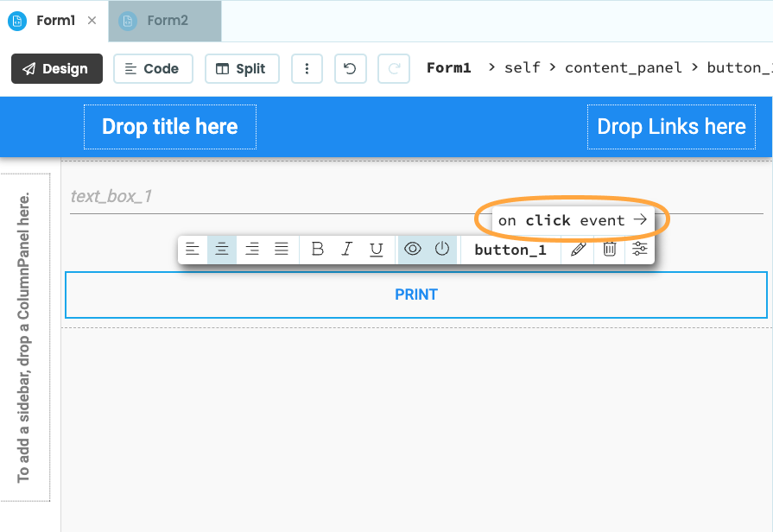Select the Form1 tab

[x=55, y=21]
